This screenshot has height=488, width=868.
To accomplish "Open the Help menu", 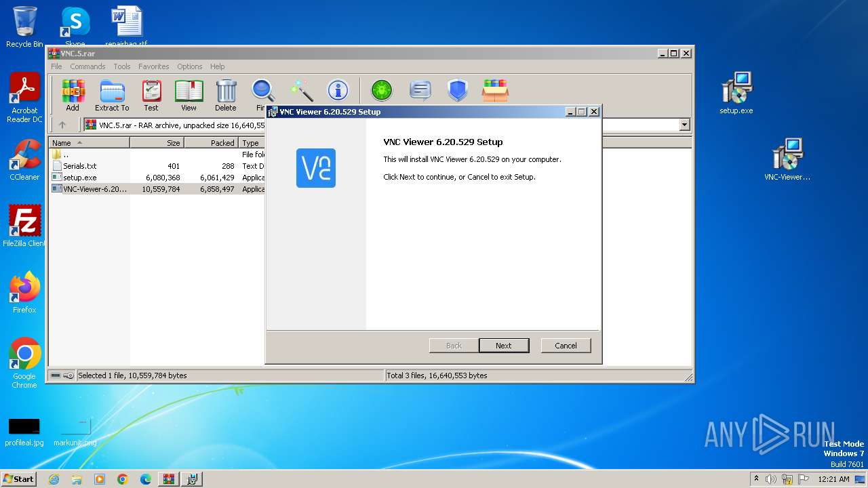I will coord(217,66).
